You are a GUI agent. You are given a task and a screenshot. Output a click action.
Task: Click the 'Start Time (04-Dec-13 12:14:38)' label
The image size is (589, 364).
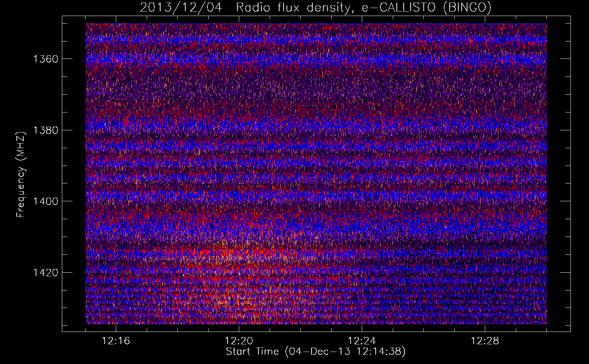pos(316,352)
